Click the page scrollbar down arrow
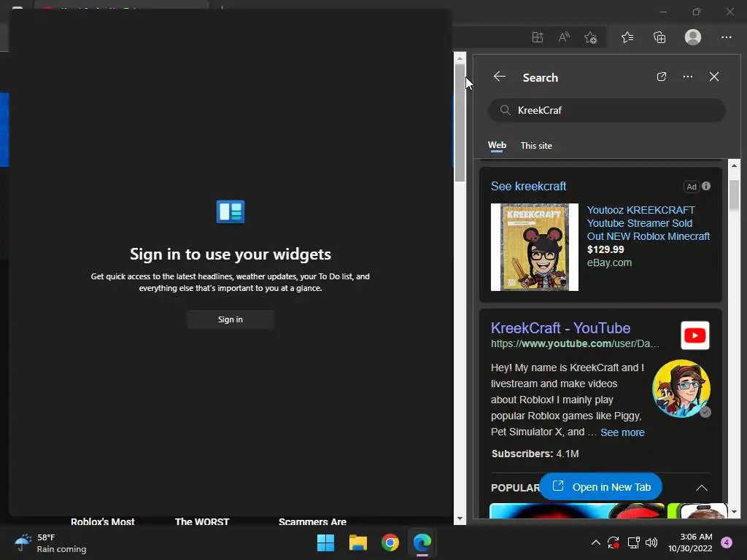 (460, 518)
